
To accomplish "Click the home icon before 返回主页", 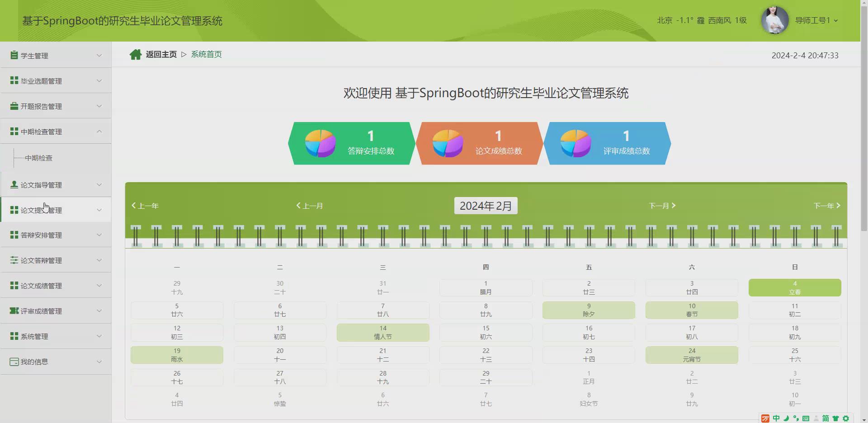I will pos(136,54).
